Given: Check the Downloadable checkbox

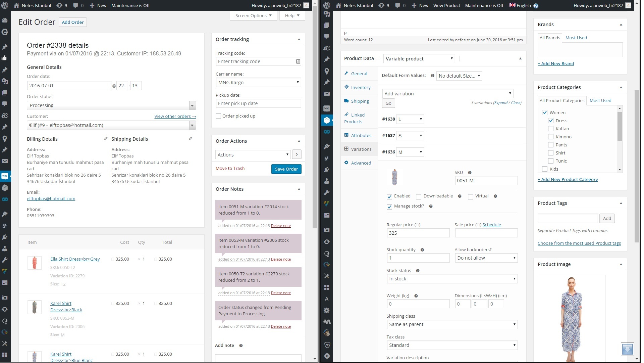Looking at the screenshot, I should [x=419, y=196].
